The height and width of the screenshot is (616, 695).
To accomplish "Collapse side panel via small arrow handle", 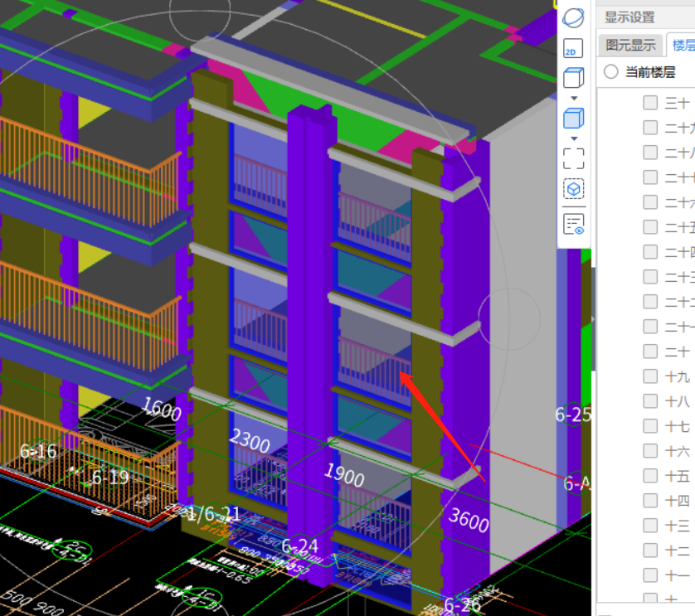I will (x=593, y=319).
